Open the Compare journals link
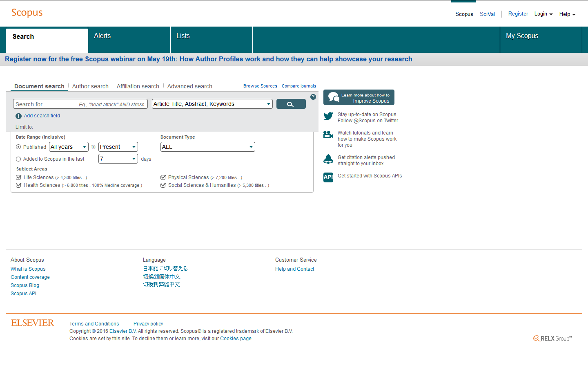 (299, 86)
